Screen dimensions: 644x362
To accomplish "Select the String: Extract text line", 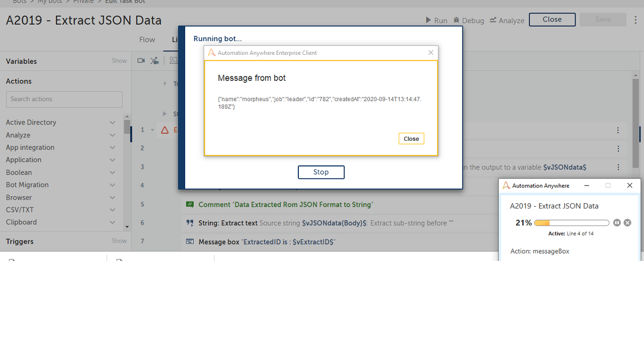I will pos(326,223).
